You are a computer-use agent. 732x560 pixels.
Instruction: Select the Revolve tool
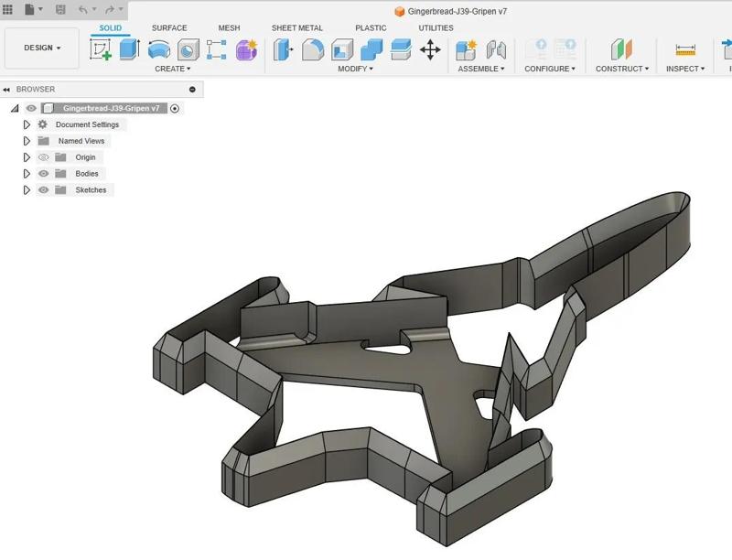[156, 48]
